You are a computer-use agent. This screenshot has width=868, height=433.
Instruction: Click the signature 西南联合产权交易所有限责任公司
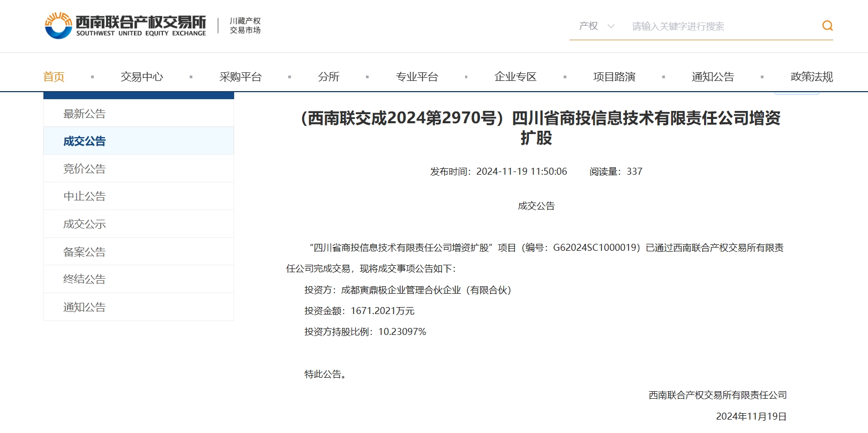point(717,395)
